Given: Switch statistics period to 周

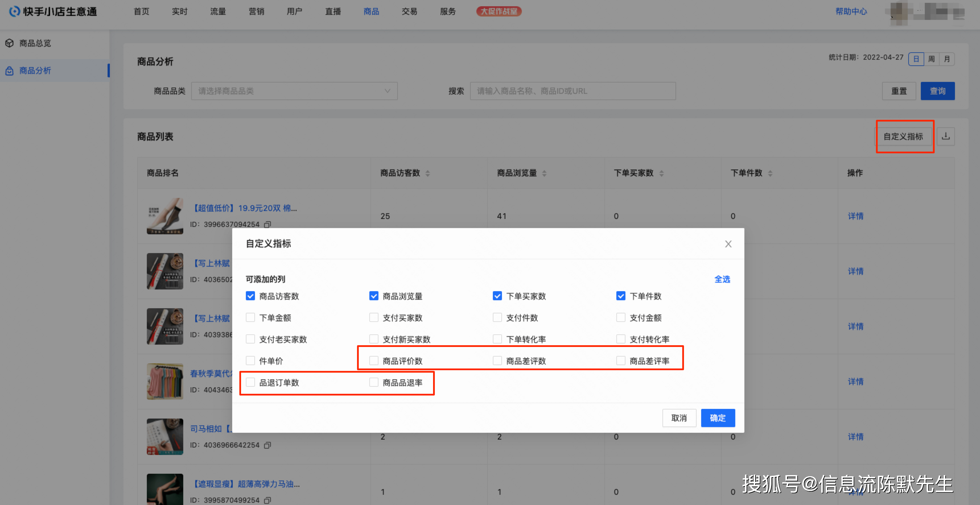Looking at the screenshot, I should (932, 59).
